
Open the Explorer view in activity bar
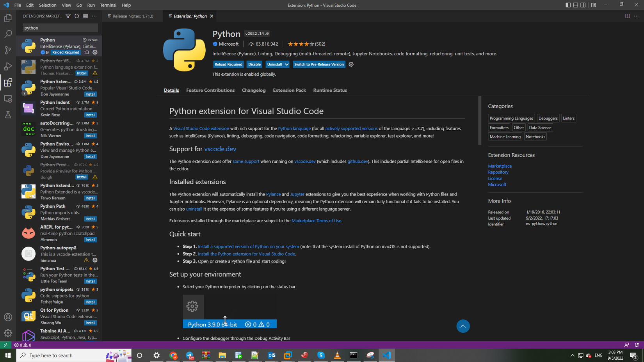point(8,18)
